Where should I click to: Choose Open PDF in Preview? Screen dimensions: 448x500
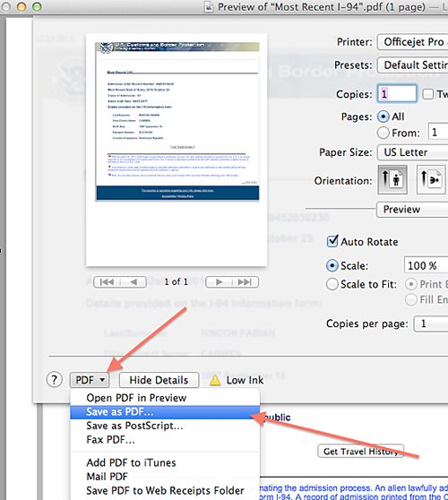(165, 398)
